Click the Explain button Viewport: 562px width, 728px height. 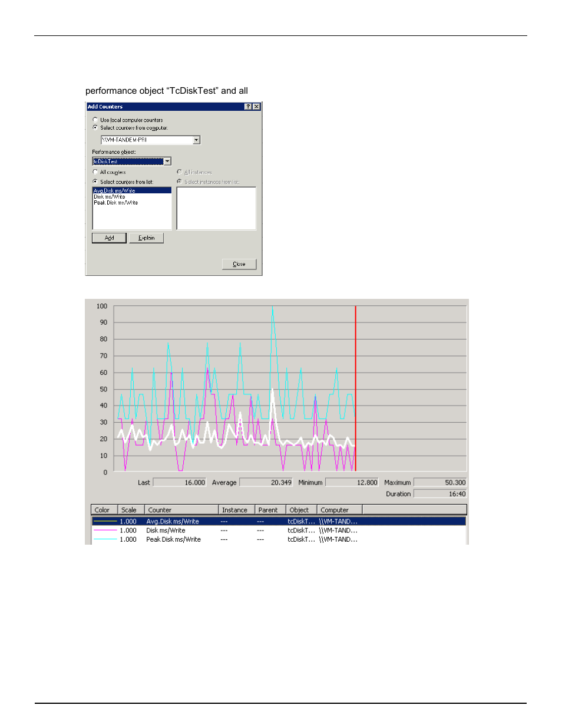pos(146,238)
